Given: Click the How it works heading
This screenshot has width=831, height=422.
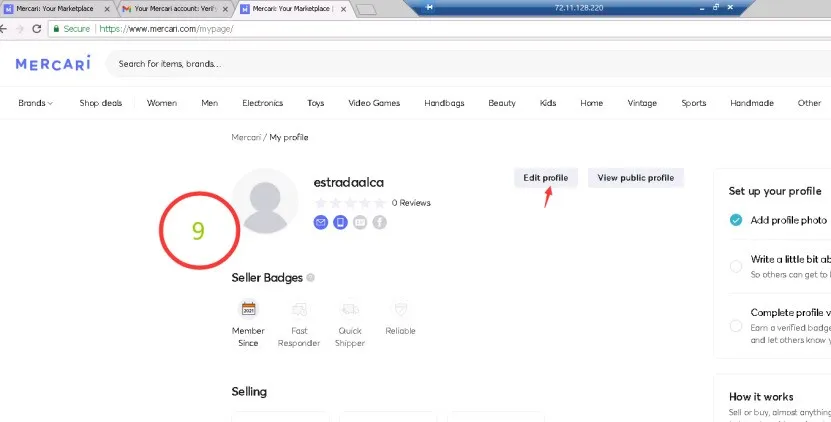Looking at the screenshot, I should pyautogui.click(x=761, y=397).
